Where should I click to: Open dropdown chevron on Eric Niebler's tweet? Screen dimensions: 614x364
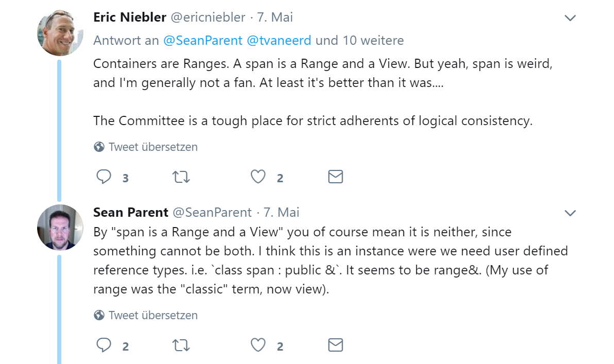[x=570, y=18]
